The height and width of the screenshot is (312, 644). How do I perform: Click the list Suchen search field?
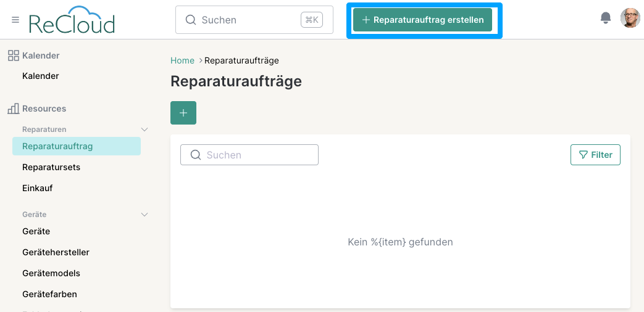click(249, 155)
